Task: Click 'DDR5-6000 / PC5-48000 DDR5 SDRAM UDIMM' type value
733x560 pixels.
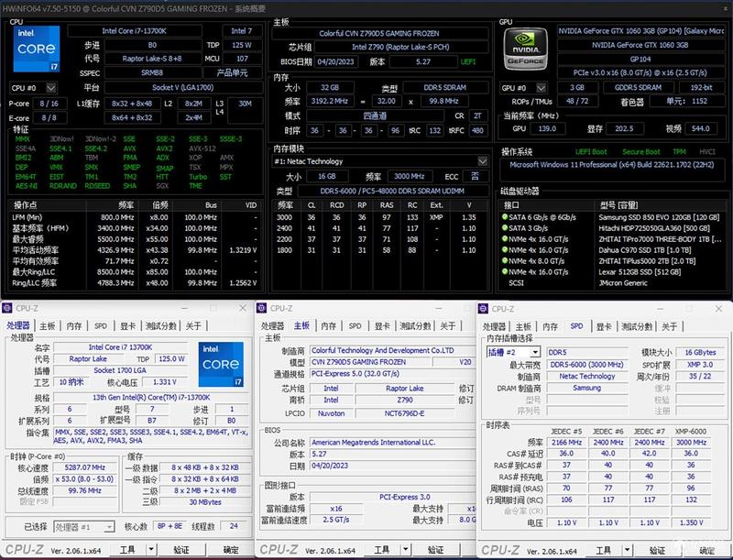Action: click(x=392, y=191)
